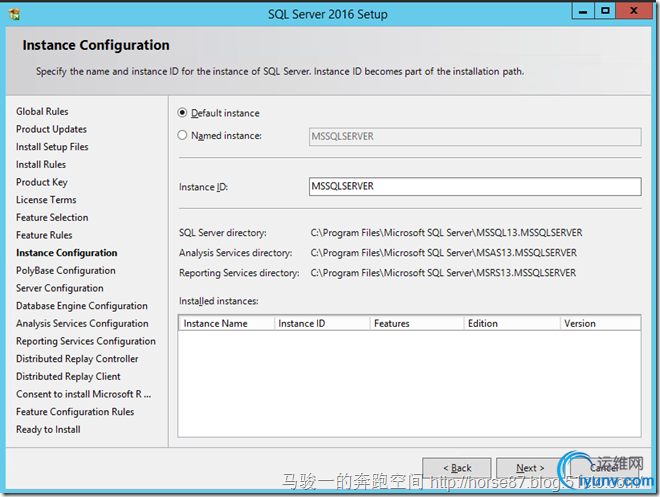Click the Next button
Image resolution: width=660 pixels, height=497 pixels.
pos(530,468)
